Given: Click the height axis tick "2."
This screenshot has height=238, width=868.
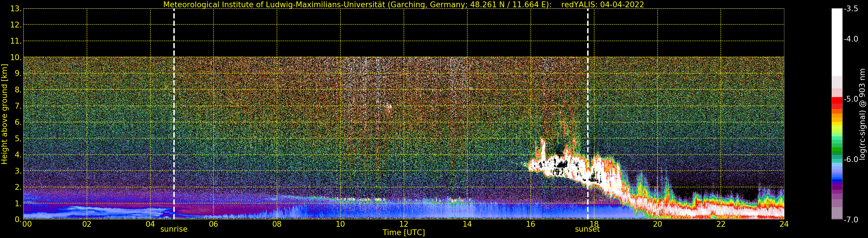Looking at the screenshot, I should coord(18,187).
